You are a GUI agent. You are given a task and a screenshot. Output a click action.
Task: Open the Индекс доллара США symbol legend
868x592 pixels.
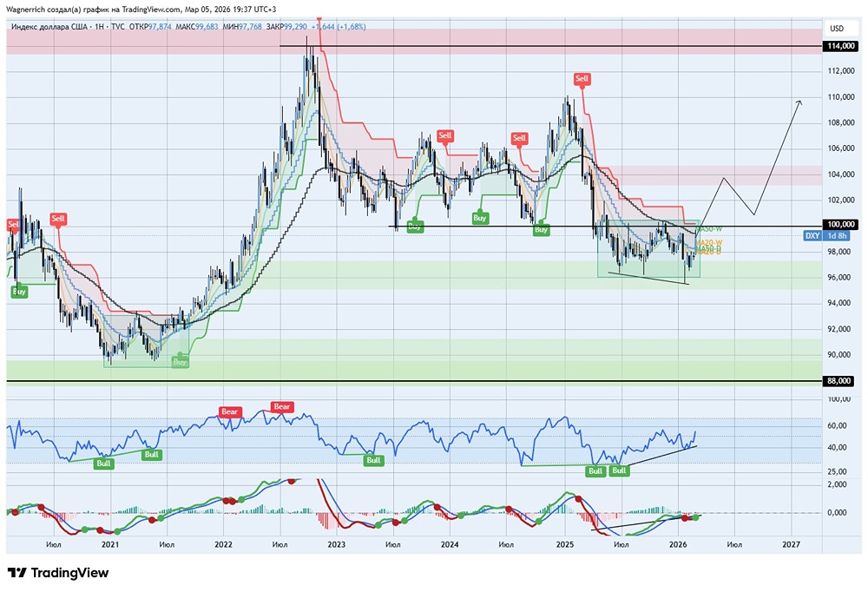[52, 27]
